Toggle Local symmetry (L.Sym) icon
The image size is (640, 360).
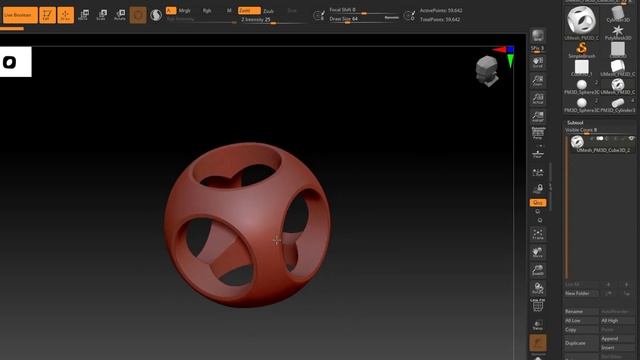point(538,172)
